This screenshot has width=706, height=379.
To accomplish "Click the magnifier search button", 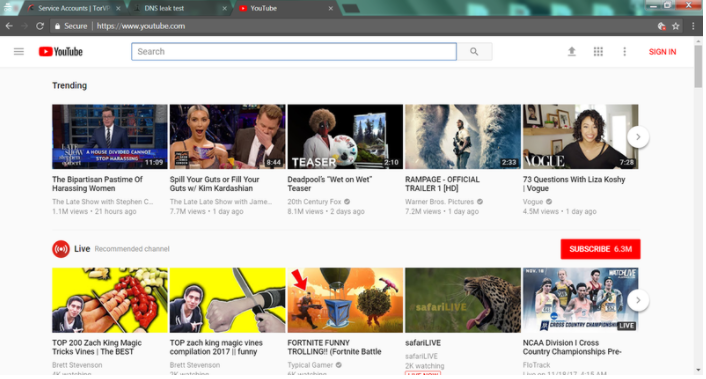I will tap(474, 52).
